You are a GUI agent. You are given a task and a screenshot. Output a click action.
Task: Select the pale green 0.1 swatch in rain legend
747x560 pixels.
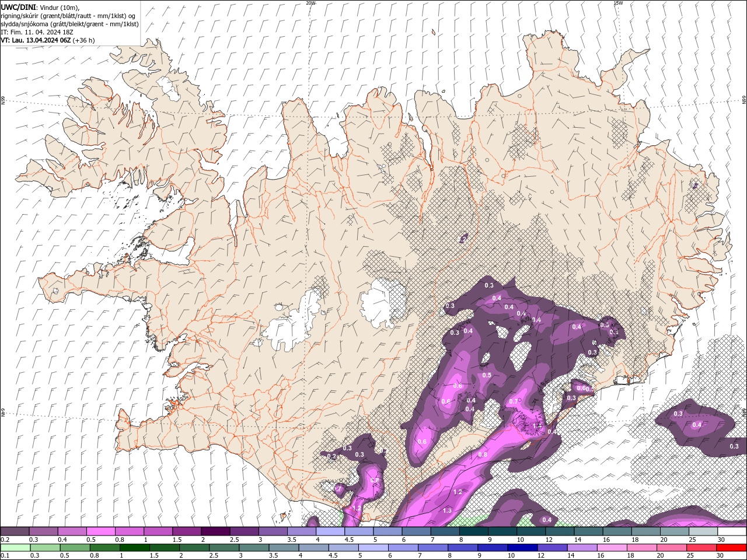coord(15,548)
